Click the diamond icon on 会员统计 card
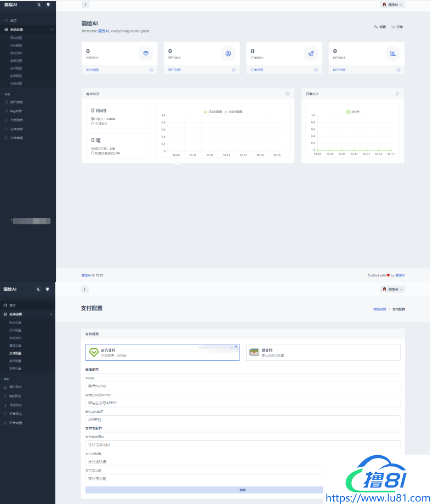This screenshot has width=433, height=504. point(146,53)
